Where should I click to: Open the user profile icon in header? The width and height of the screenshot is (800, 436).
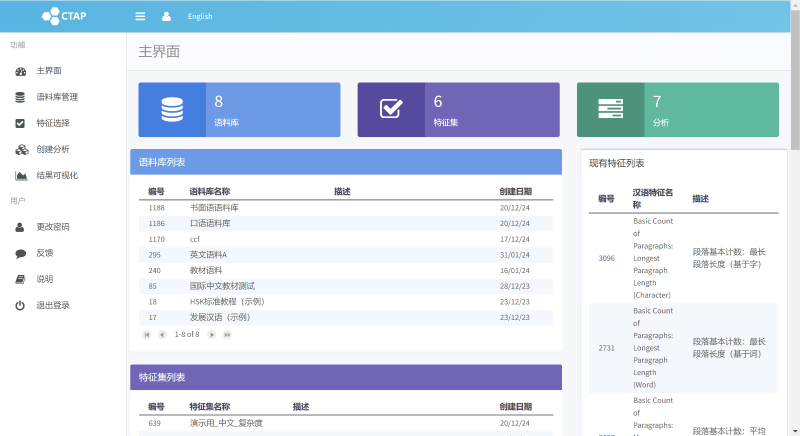[x=166, y=16]
